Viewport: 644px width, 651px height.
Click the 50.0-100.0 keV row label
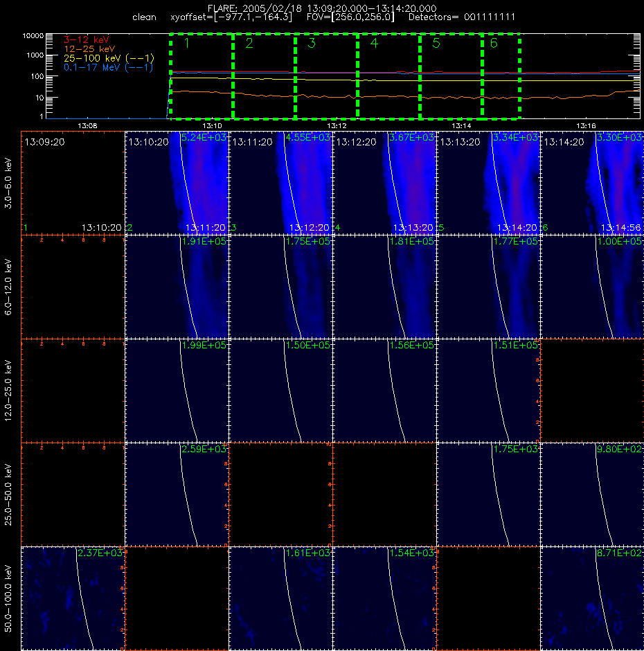tap(8, 598)
